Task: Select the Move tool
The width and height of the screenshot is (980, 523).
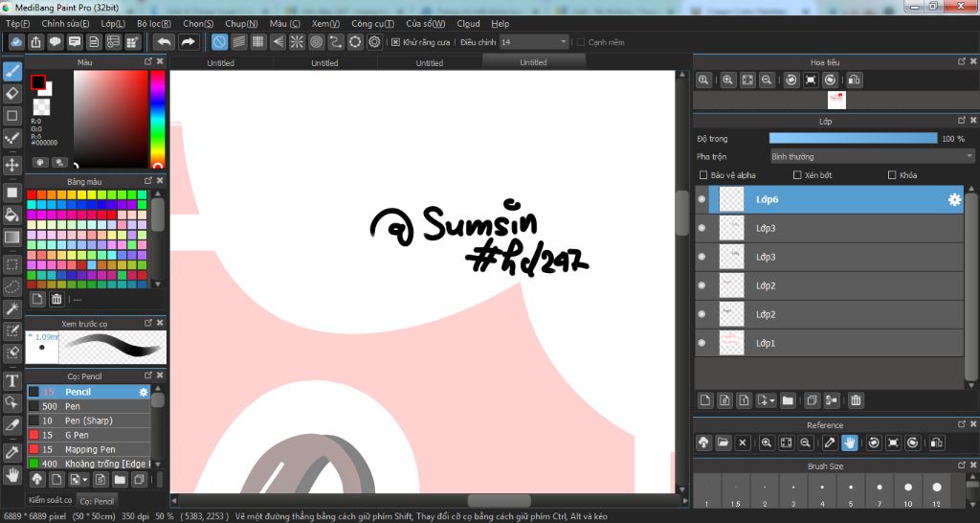Action: (x=11, y=165)
